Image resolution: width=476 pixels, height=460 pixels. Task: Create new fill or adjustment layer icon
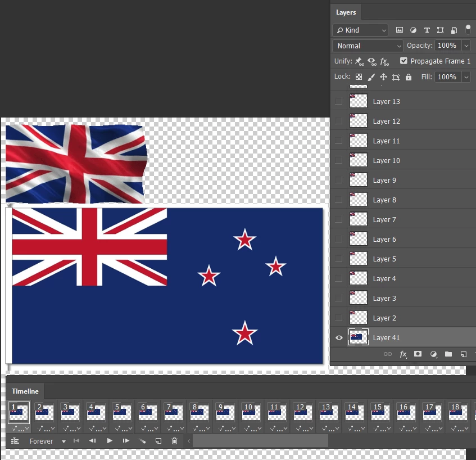(x=433, y=354)
